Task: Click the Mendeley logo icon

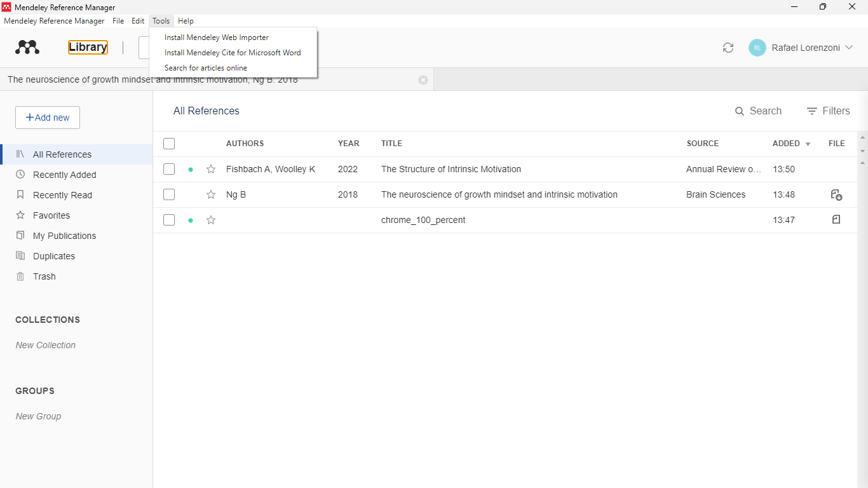Action: click(27, 48)
